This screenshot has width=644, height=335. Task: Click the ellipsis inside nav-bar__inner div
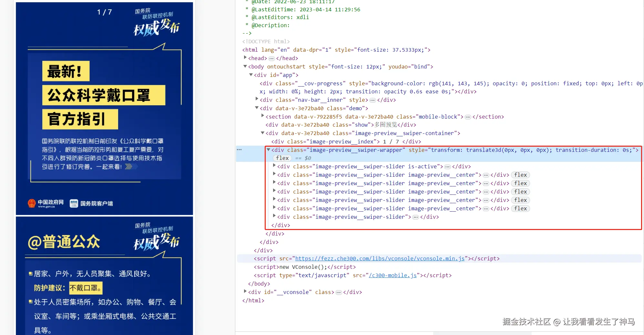pyautogui.click(x=373, y=100)
